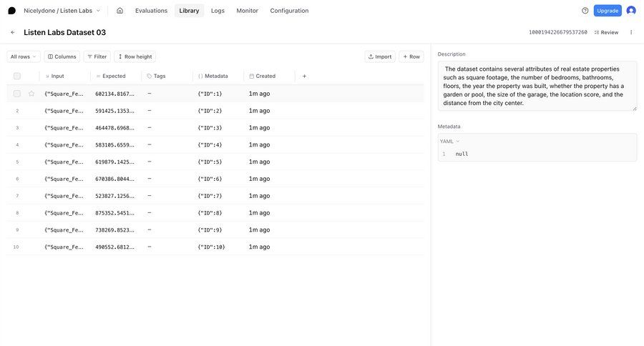
Task: Switch to the Library tab
Action: click(189, 11)
